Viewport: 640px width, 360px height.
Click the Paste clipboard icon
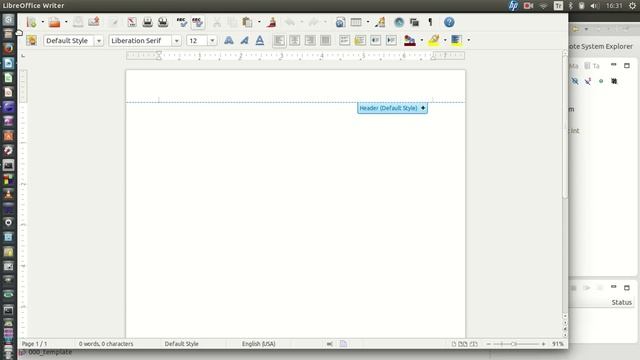point(247,22)
